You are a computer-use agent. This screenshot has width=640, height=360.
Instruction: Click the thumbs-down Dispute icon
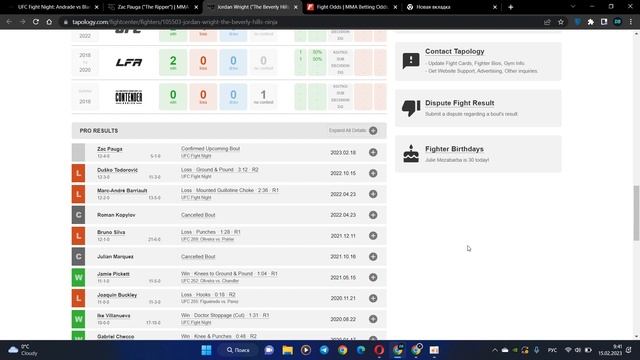coord(411,108)
